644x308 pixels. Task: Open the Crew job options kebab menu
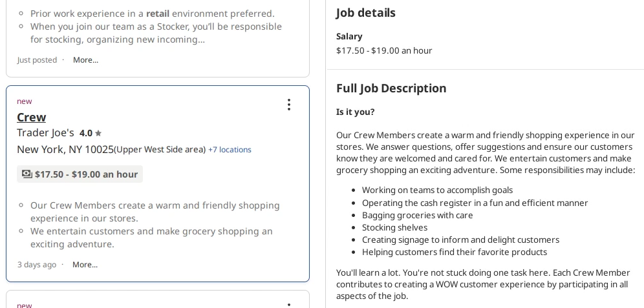point(289,105)
